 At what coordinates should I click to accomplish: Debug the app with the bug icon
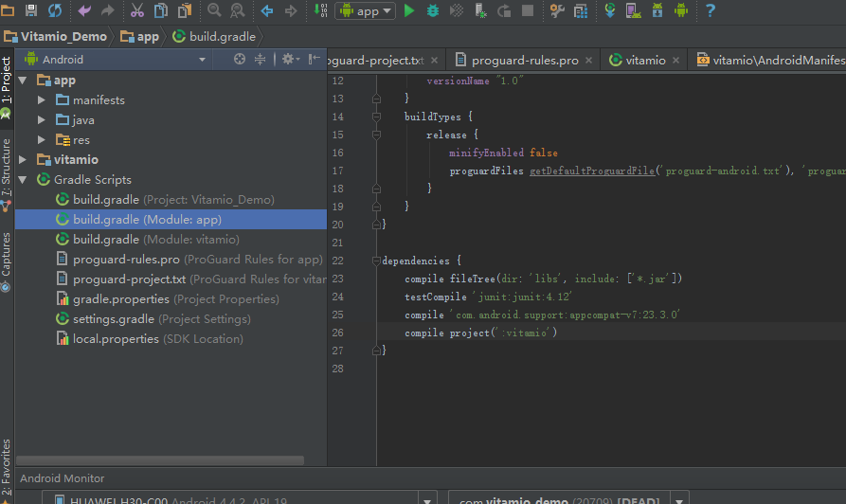pyautogui.click(x=433, y=10)
